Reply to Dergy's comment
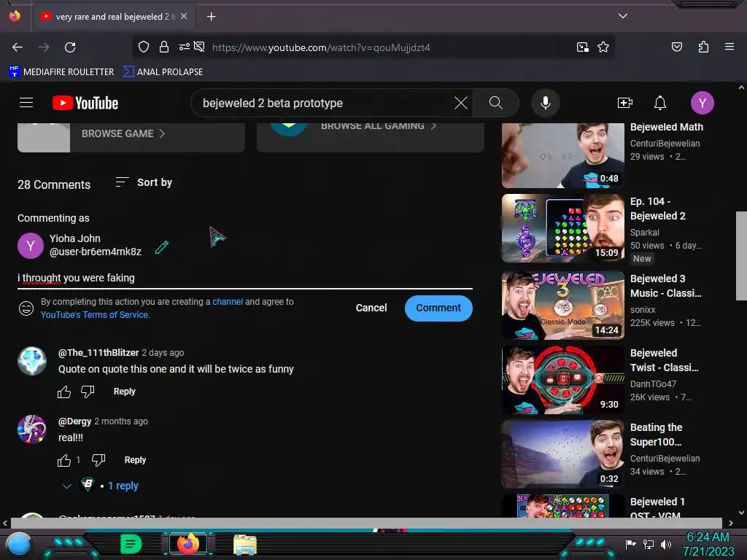 (135, 460)
